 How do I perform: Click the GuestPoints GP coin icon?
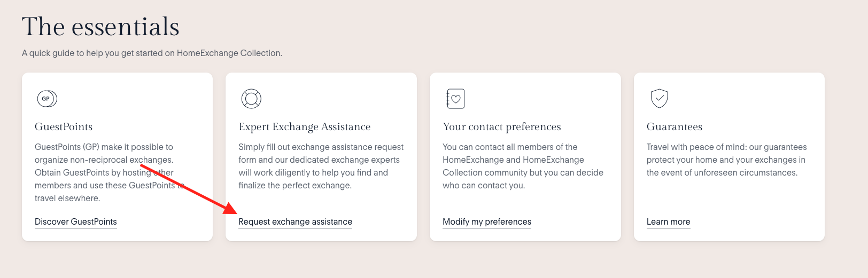pos(47,99)
